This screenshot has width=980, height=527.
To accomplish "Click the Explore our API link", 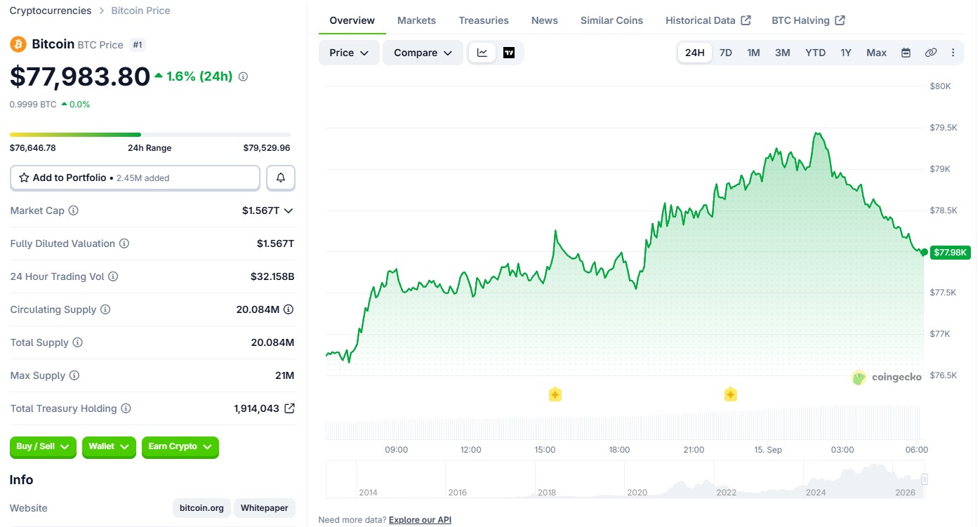I will pos(420,520).
